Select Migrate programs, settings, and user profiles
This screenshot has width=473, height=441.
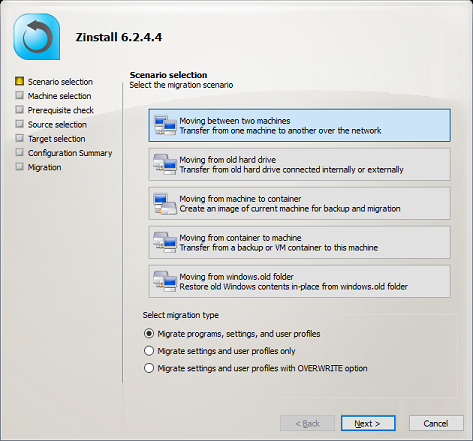(232, 334)
